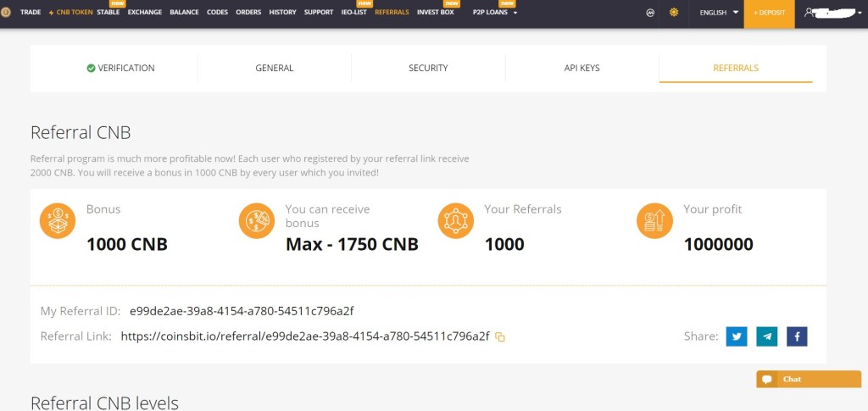Go to the Verification tab
Viewport: 868px width, 411px height.
tap(120, 68)
